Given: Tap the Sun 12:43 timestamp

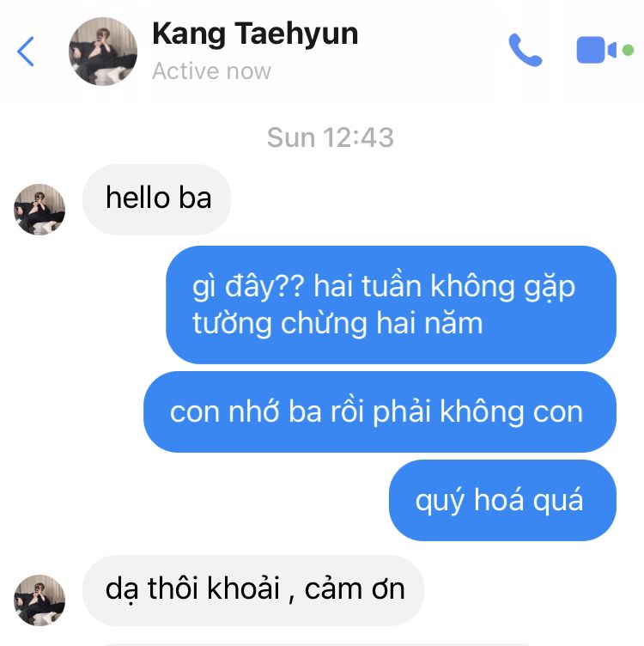Looking at the screenshot, I should click(331, 137).
